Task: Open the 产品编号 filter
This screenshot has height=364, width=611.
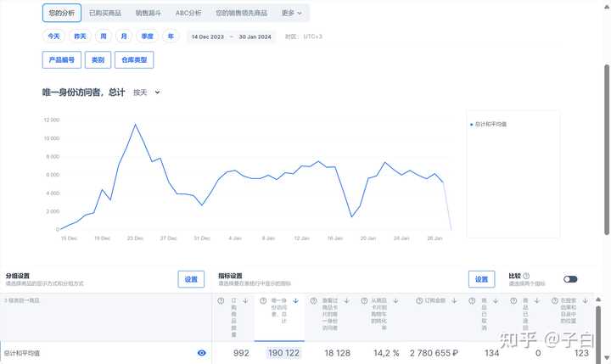Action: tap(61, 60)
